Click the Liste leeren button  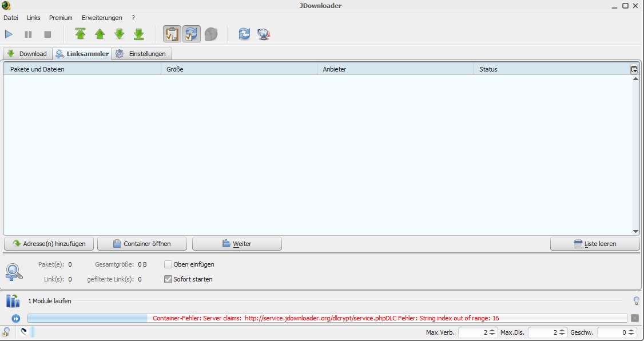pos(595,244)
